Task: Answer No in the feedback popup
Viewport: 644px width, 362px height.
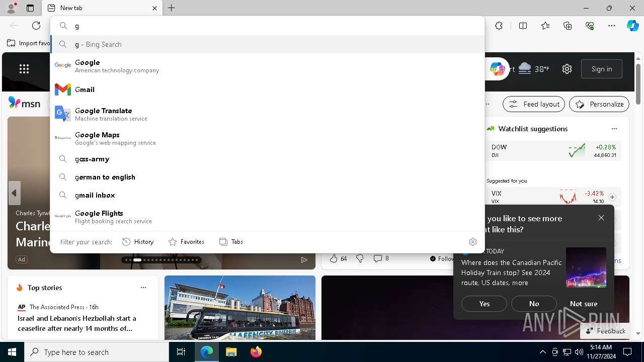Action: pyautogui.click(x=534, y=304)
